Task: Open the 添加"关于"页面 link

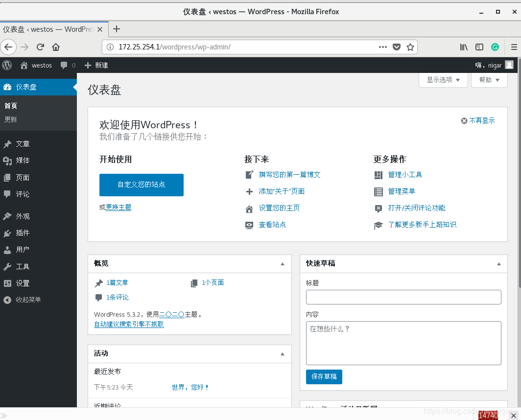Action: (282, 191)
